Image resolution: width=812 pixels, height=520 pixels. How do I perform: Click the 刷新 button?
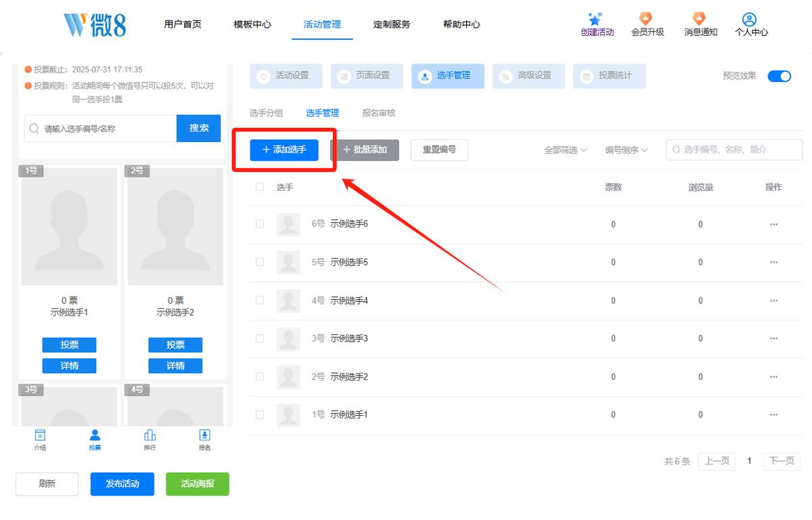[47, 484]
